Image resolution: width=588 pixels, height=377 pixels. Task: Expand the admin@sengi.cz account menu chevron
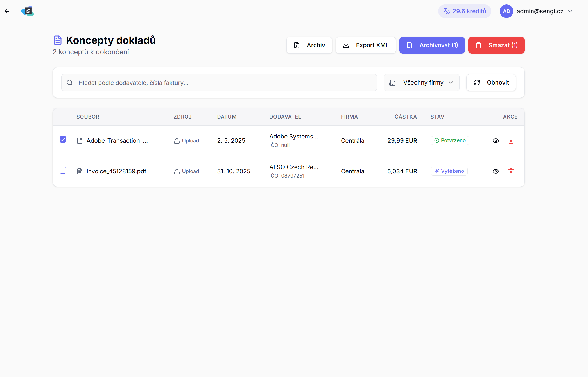click(x=570, y=11)
